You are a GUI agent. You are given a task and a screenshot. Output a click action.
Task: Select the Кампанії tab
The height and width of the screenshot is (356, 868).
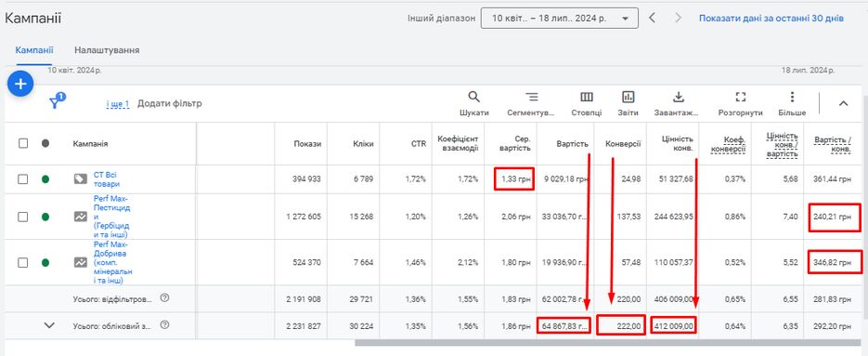[34, 50]
